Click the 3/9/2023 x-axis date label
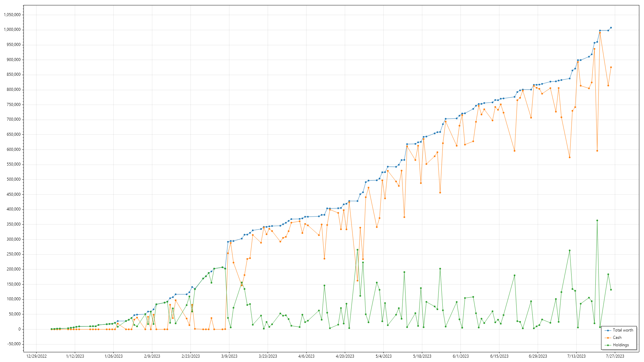 coord(229,356)
